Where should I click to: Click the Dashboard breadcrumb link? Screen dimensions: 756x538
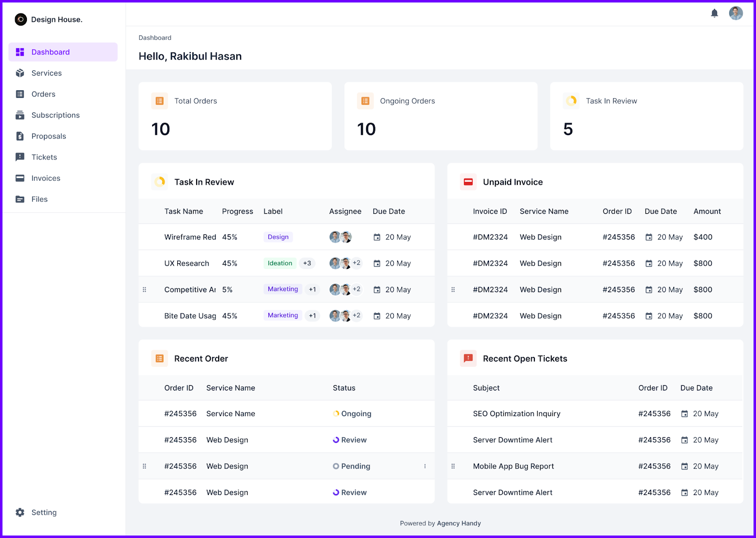tap(155, 37)
